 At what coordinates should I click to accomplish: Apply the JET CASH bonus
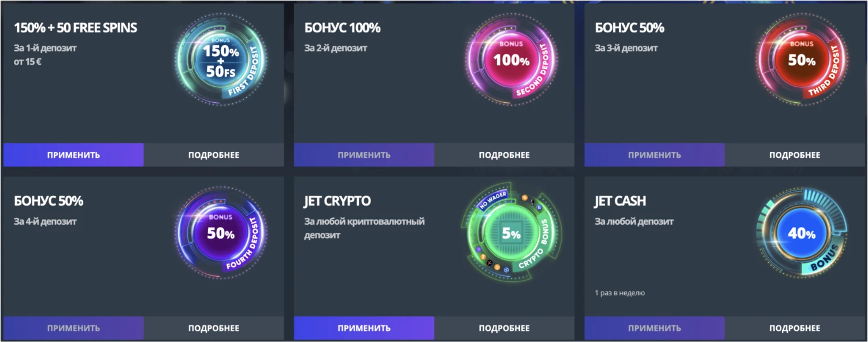[x=655, y=328]
